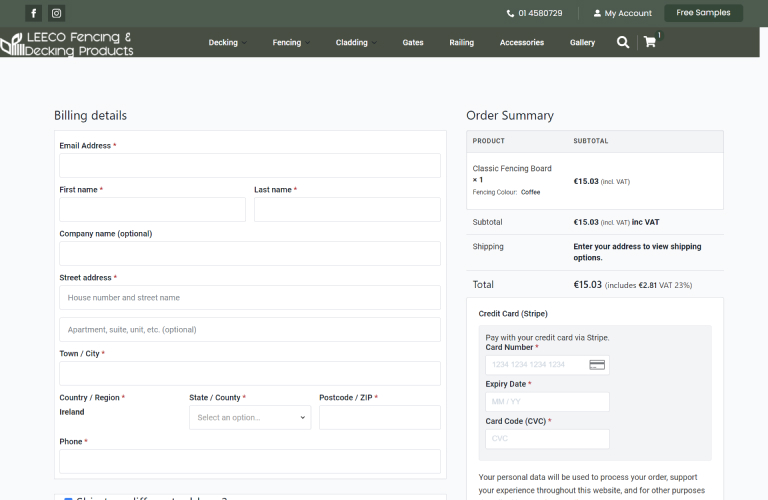
Task: Click the Postcode / ZIP field
Action: (x=379, y=417)
